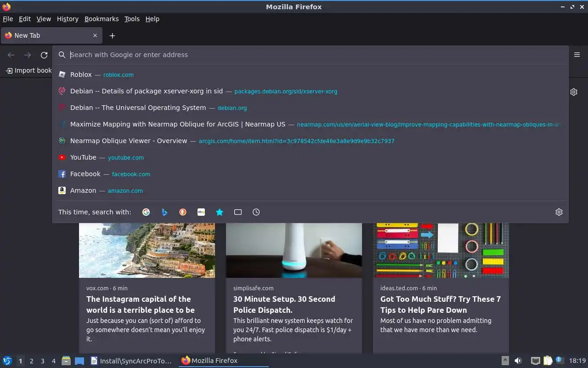Open a new tab with plus button
Screen dimensions: 588x368
click(112, 35)
